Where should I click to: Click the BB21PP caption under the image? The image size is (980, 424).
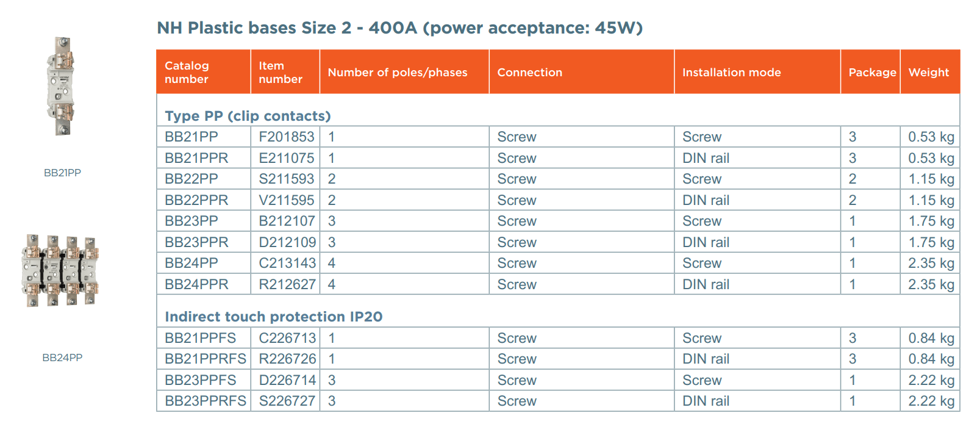click(62, 173)
